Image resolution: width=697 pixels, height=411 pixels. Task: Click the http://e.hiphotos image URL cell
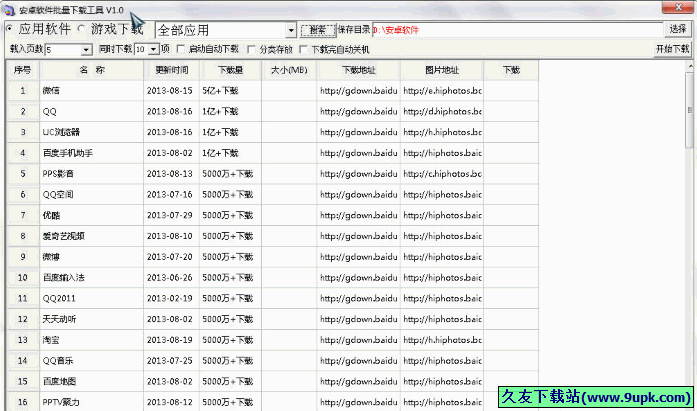click(442, 91)
